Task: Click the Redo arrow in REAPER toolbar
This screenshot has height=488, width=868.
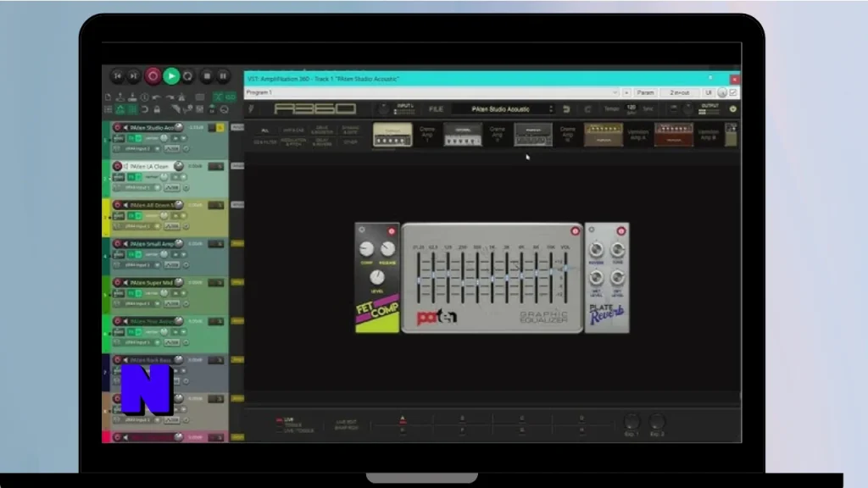Action: click(170, 97)
